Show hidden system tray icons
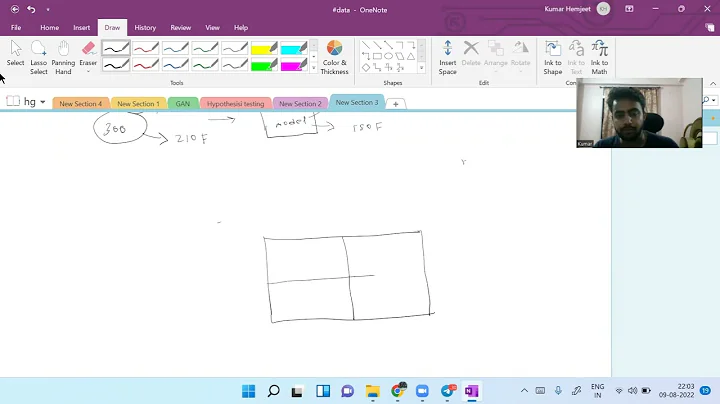 pyautogui.click(x=524, y=391)
